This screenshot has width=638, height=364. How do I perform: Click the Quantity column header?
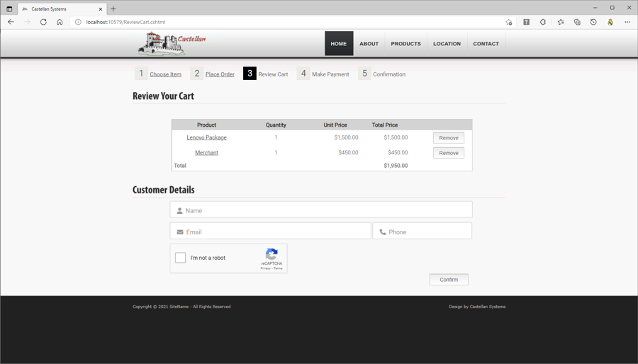point(276,125)
